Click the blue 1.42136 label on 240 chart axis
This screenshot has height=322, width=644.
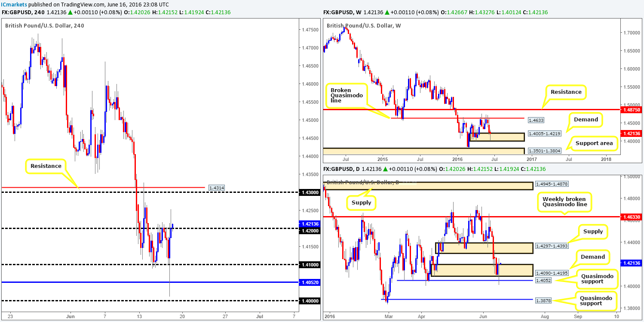(x=310, y=224)
